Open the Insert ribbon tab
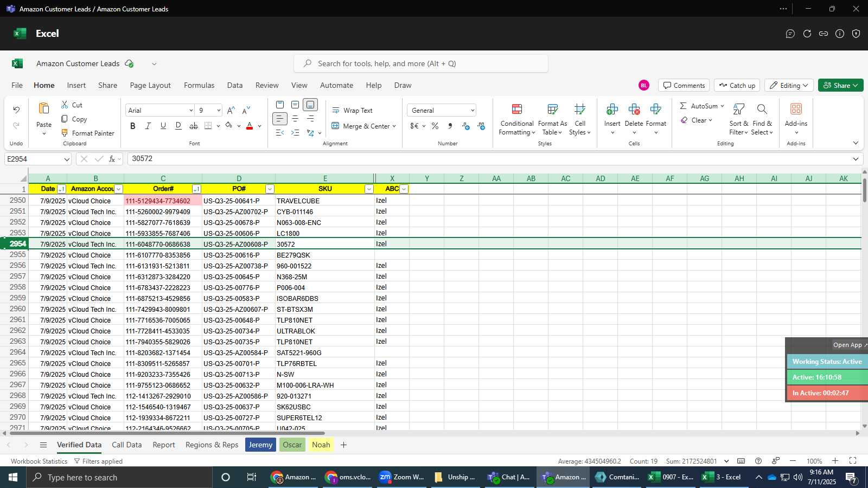Screen dimensions: 868x488 tap(76, 85)
